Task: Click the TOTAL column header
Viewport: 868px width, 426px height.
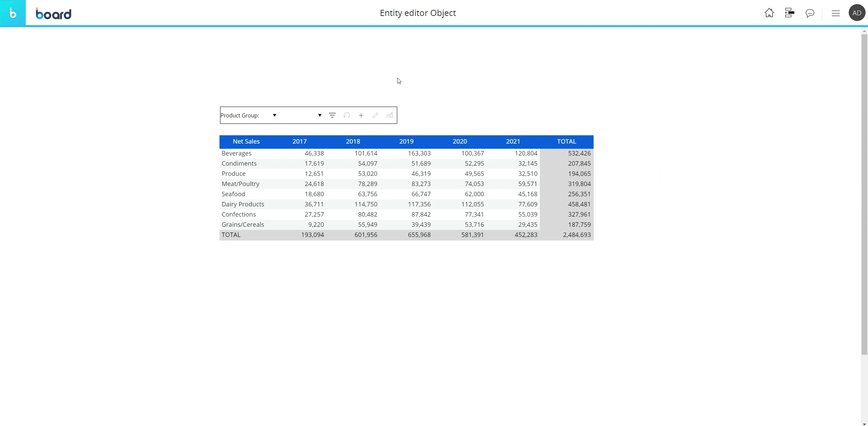Action: click(566, 142)
